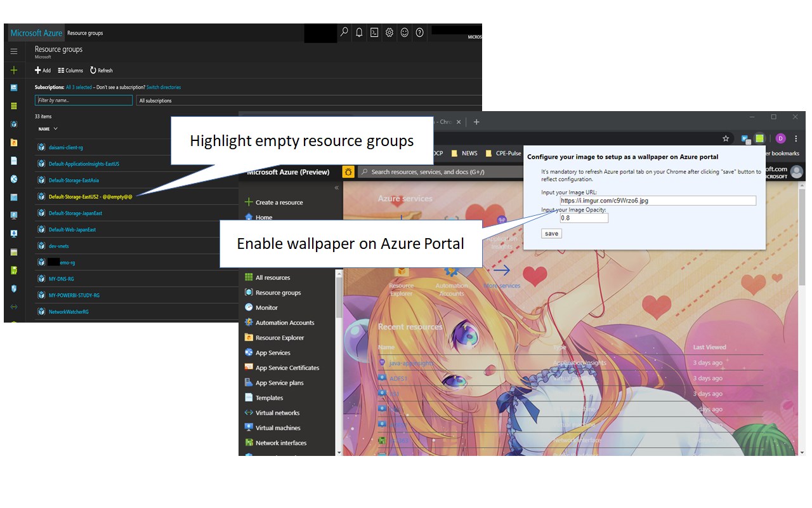Bookmark the page with the Chrome star icon
812x508 pixels.
tap(726, 138)
